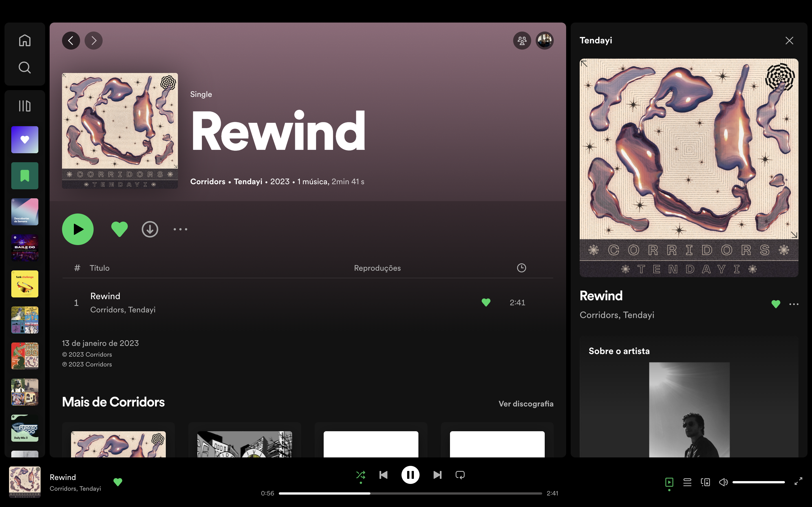Viewport: 812px width, 507px height.
Task: Toggle the Now Playing view button
Action: 669,482
